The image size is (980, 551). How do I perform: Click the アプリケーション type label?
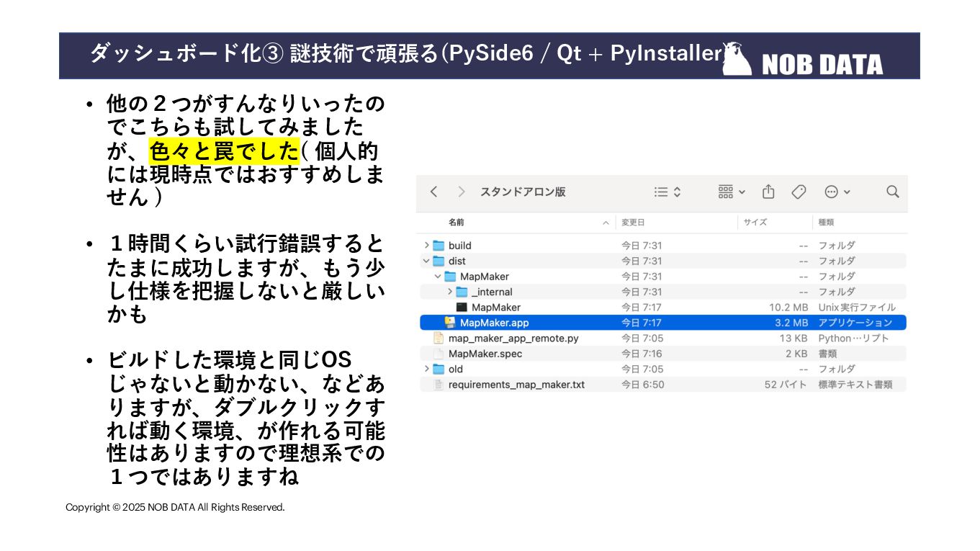(x=855, y=323)
